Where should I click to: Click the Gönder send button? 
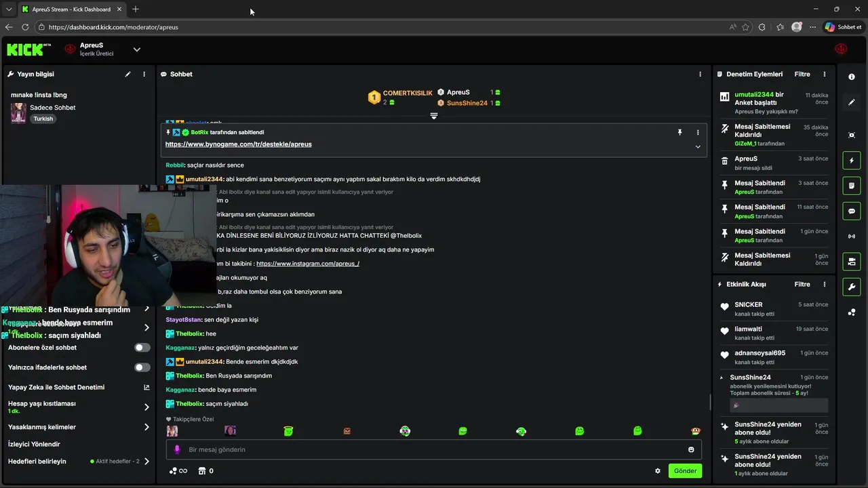pos(685,471)
